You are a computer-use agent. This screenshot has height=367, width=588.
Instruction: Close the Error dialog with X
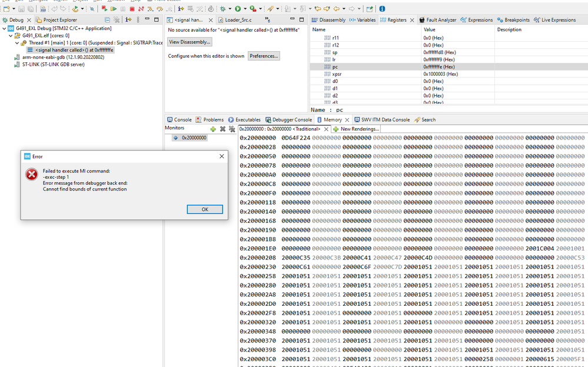pyautogui.click(x=222, y=156)
